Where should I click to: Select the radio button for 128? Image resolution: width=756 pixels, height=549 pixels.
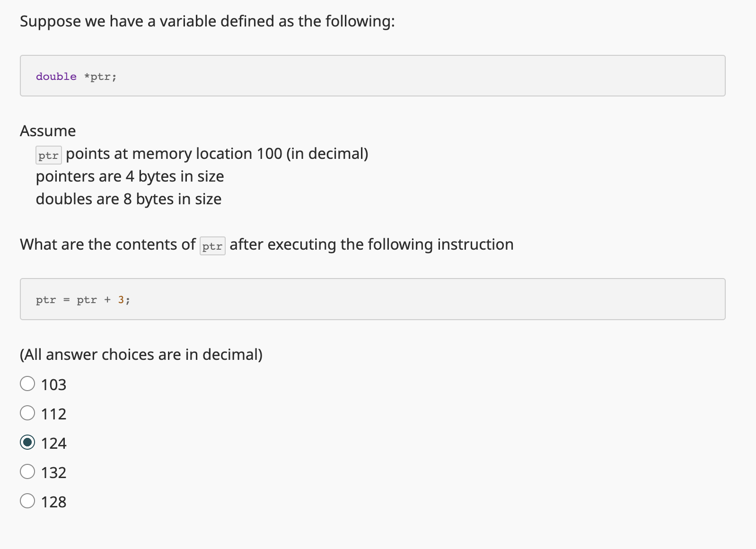tap(28, 501)
